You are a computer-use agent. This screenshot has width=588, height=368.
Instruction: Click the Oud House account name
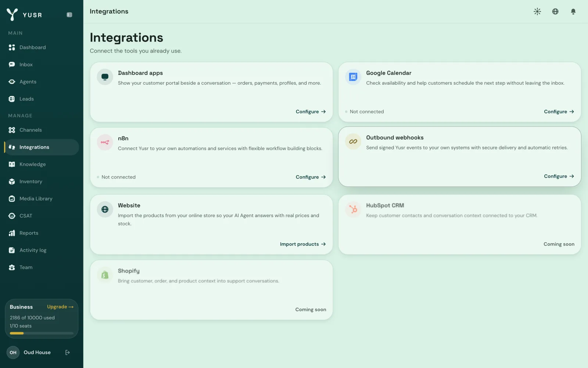[x=37, y=353]
